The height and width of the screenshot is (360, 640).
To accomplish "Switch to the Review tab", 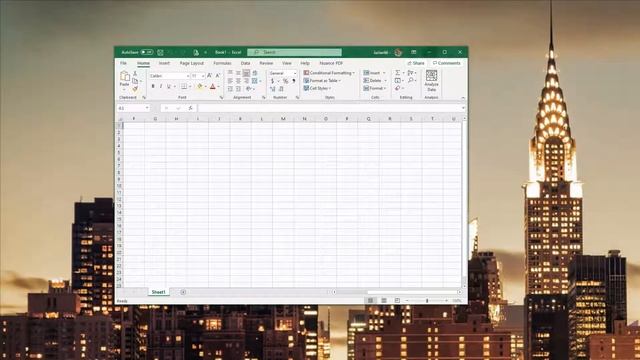I will 266,63.
